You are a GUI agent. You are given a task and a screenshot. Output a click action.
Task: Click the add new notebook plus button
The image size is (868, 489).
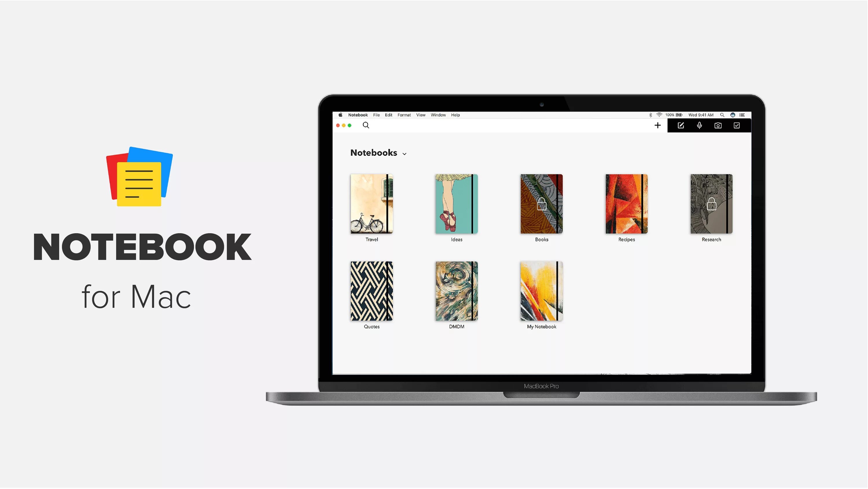coord(658,125)
